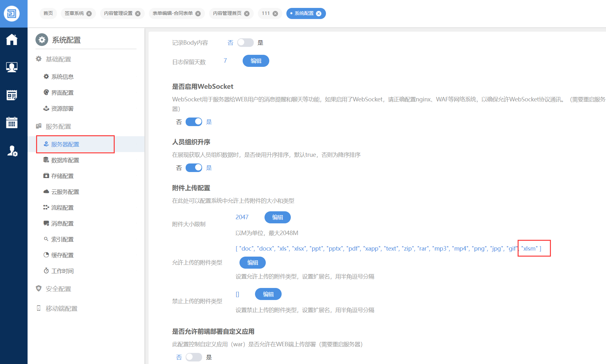Edit the 日志保留天数 value
This screenshot has width=606, height=364.
pyautogui.click(x=256, y=61)
